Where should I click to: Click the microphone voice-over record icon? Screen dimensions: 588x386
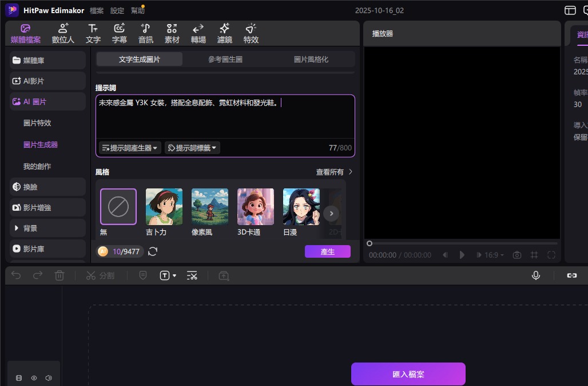tap(536, 275)
